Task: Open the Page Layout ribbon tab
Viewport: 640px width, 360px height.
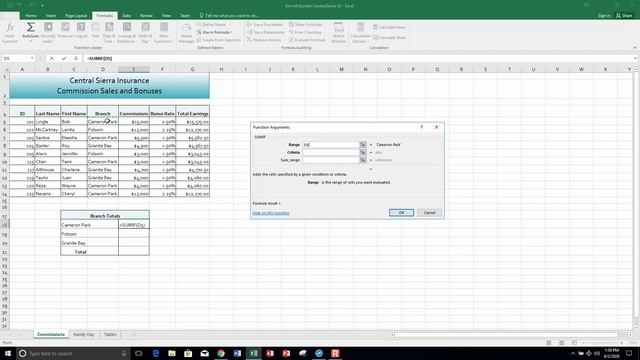Action: click(76, 16)
